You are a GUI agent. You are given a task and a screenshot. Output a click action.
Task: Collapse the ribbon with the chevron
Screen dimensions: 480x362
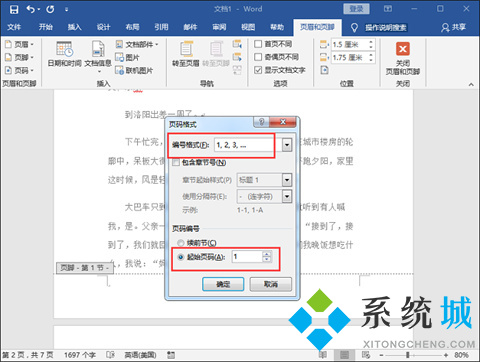click(471, 85)
